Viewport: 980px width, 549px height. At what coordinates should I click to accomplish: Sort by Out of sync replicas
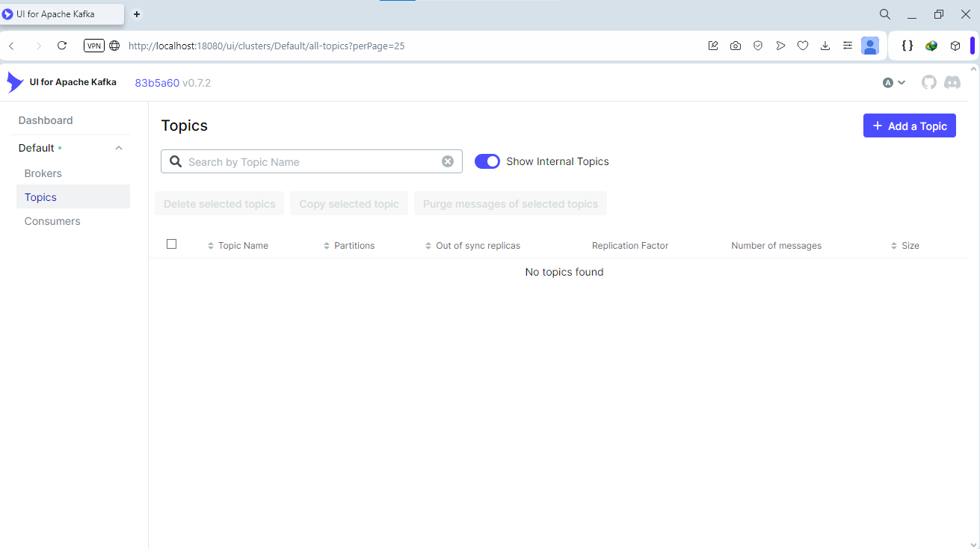(472, 246)
